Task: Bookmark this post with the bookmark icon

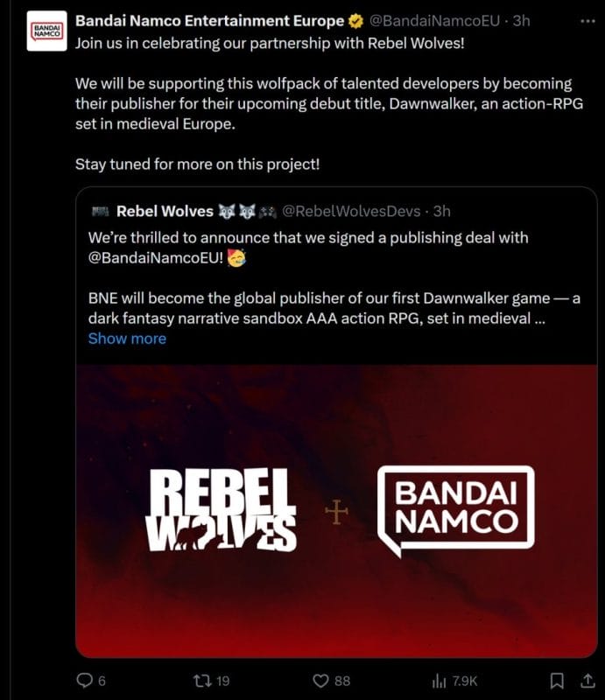Action: point(555,680)
